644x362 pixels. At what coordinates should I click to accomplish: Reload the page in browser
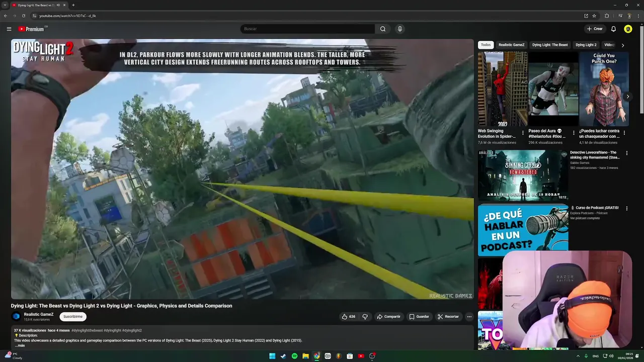(23, 16)
